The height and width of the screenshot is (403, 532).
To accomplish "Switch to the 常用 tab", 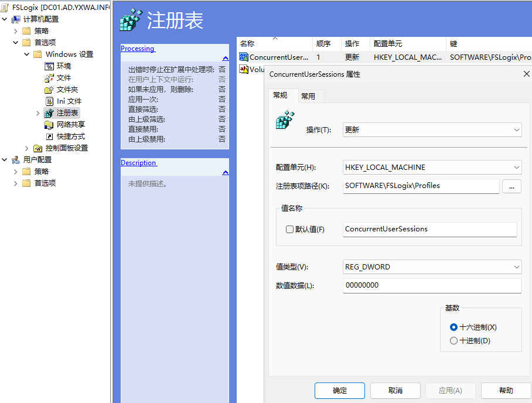I will (308, 96).
